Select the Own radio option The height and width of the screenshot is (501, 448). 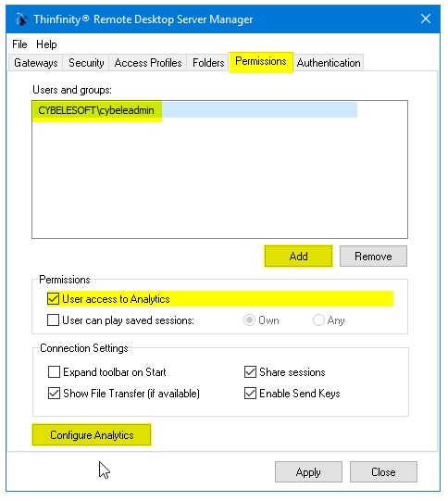click(249, 320)
